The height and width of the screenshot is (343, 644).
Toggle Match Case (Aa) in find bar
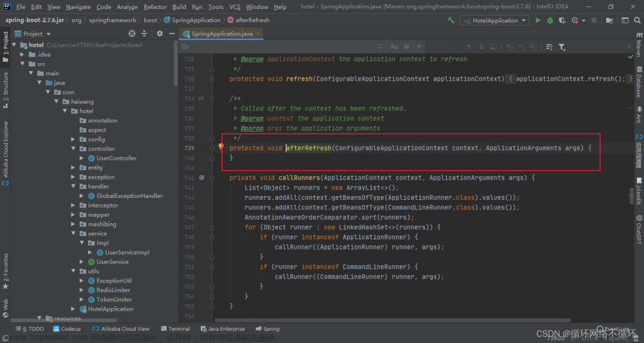[x=394, y=47]
